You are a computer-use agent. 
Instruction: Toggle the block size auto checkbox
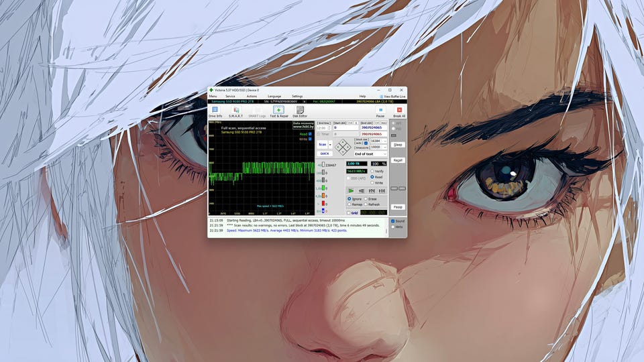[x=366, y=143]
